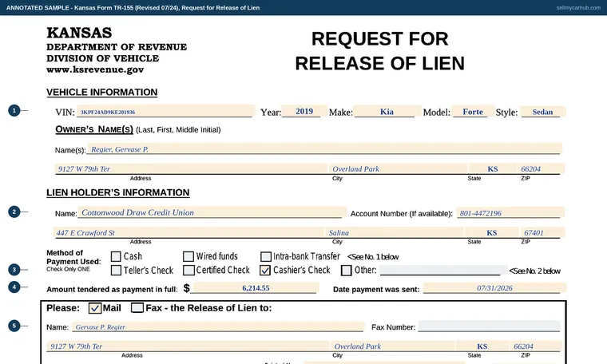
Task: Click lien holder city field Salina
Action: tap(395, 232)
